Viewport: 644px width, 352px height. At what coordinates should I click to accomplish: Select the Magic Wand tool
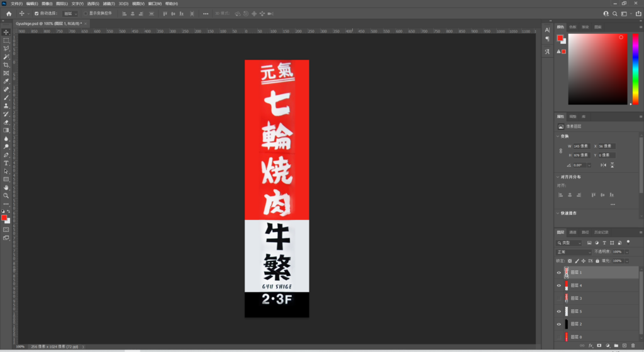(x=6, y=57)
